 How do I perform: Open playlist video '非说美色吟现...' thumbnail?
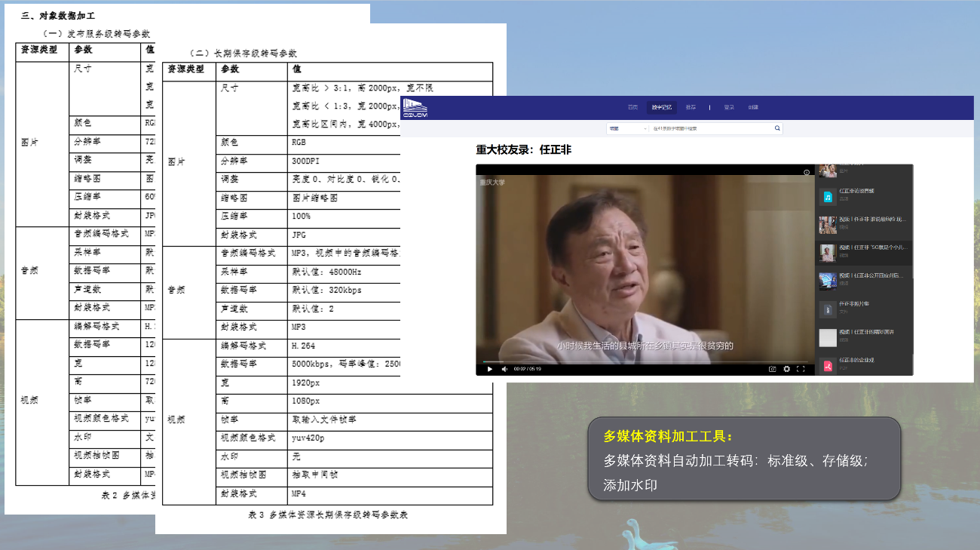[x=828, y=225]
